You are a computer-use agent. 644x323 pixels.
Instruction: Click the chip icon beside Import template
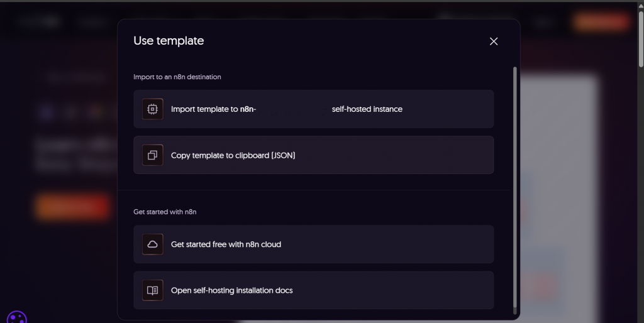click(x=152, y=109)
